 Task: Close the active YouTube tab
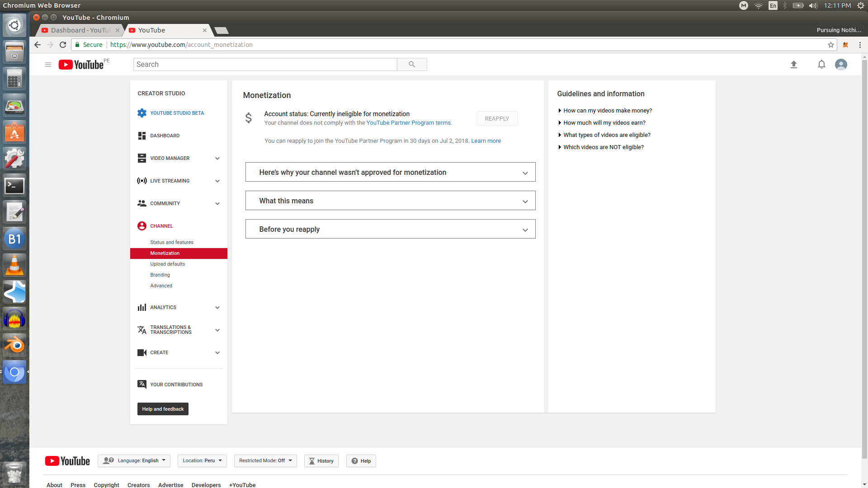(205, 30)
